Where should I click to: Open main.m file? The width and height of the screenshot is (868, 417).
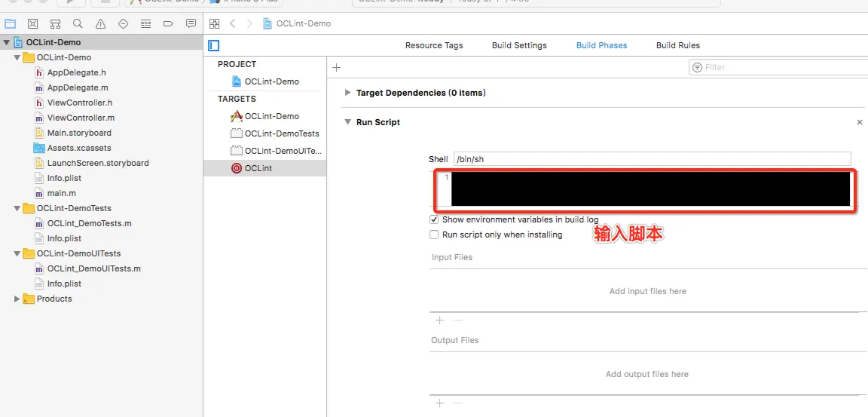click(x=62, y=193)
